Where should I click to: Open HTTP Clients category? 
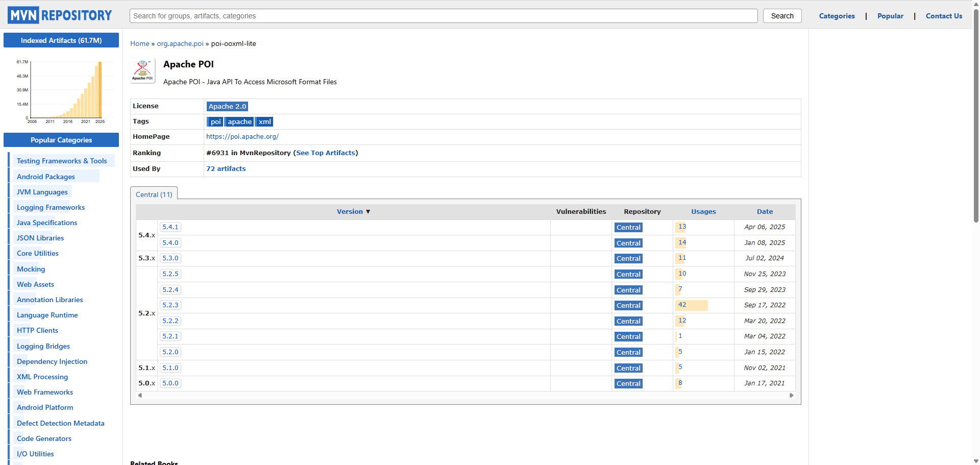click(x=37, y=330)
